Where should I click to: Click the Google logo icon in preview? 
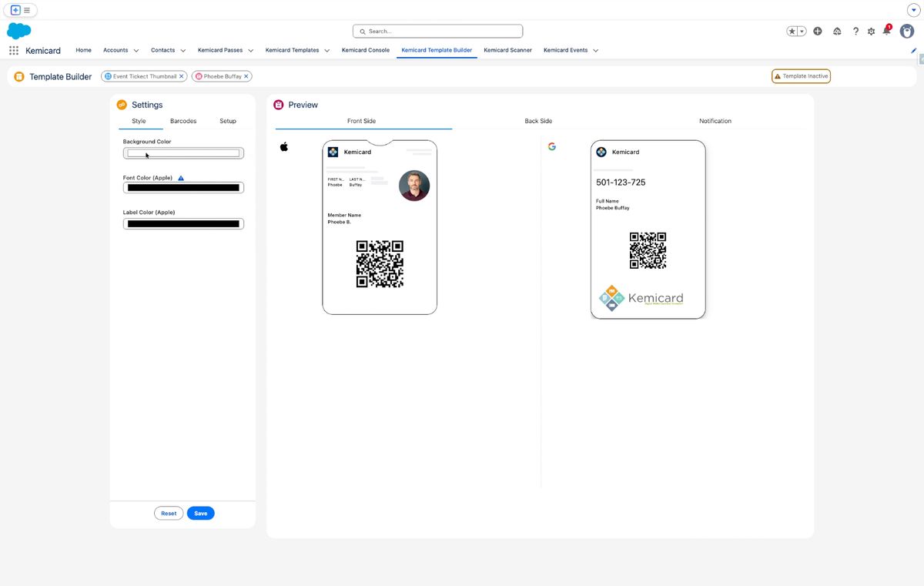pyautogui.click(x=551, y=146)
